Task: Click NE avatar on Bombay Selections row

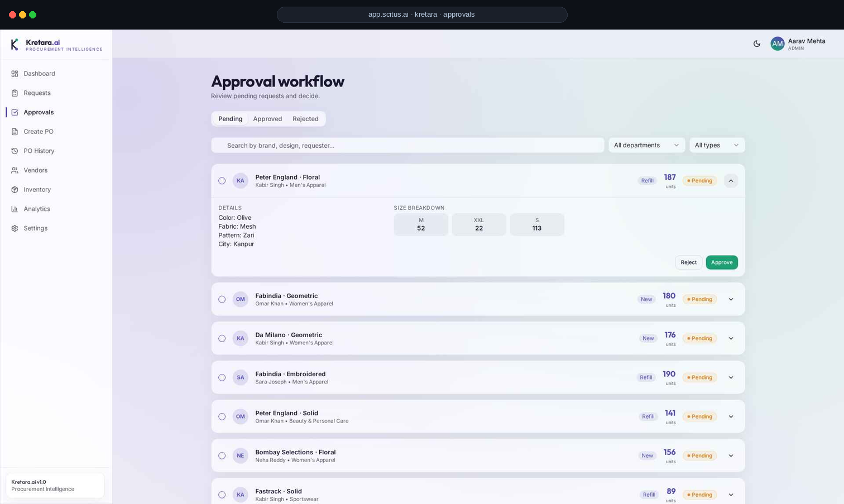Action: pyautogui.click(x=241, y=455)
